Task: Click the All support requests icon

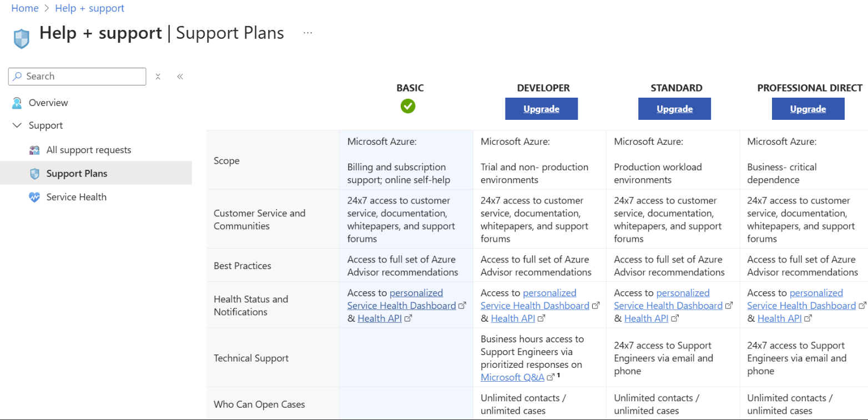Action: coord(34,150)
